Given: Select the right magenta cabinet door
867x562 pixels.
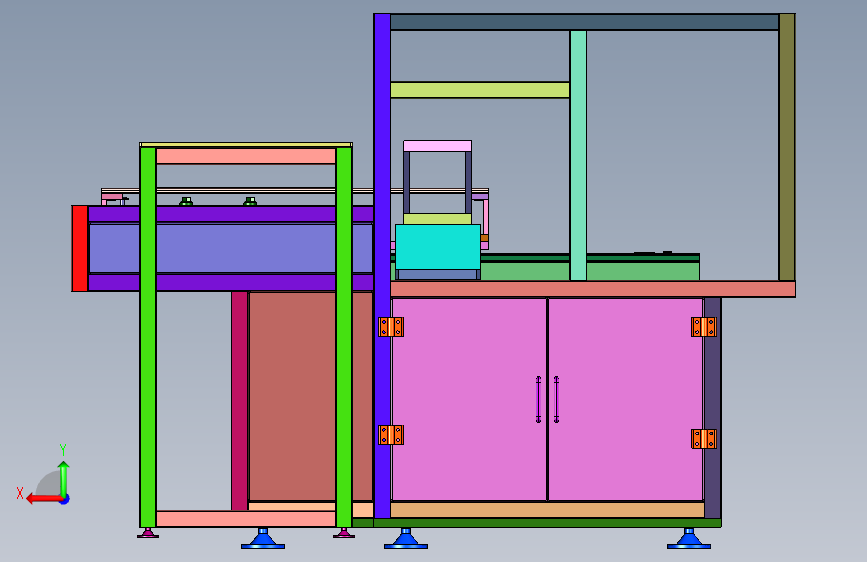Looking at the screenshot, I should coord(625,399).
